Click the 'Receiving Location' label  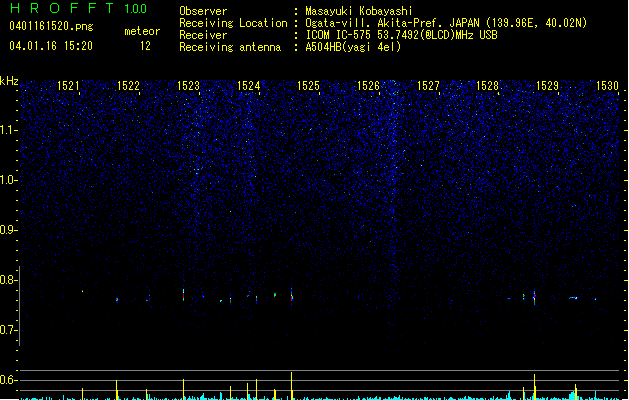click(233, 23)
